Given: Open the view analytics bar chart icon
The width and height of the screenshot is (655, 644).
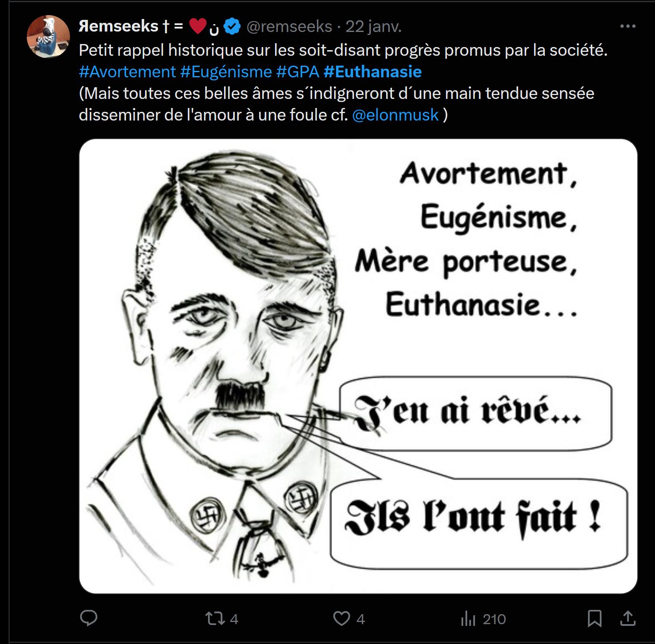Looking at the screenshot, I should (468, 619).
